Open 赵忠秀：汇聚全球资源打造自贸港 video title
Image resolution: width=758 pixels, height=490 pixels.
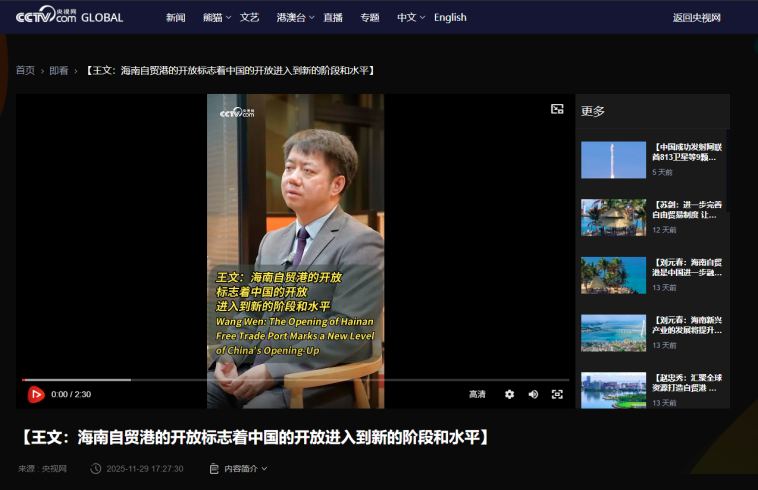click(x=687, y=383)
